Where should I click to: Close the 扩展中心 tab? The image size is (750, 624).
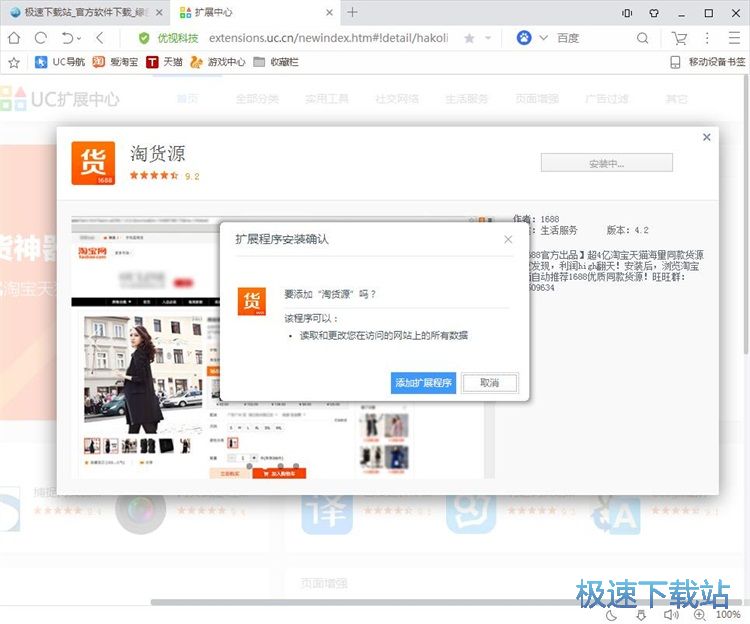coord(329,12)
